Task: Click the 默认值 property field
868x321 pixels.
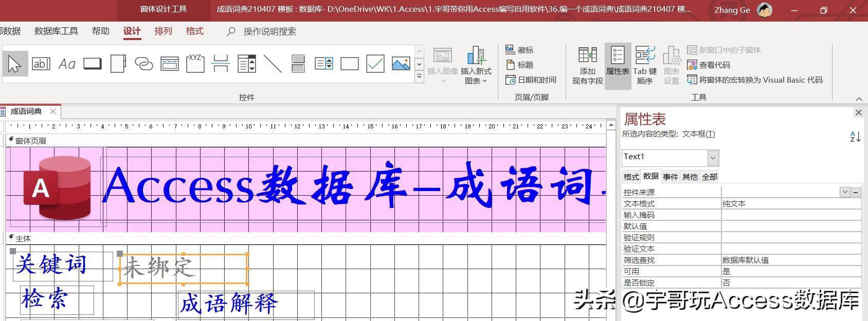Action: point(791,226)
